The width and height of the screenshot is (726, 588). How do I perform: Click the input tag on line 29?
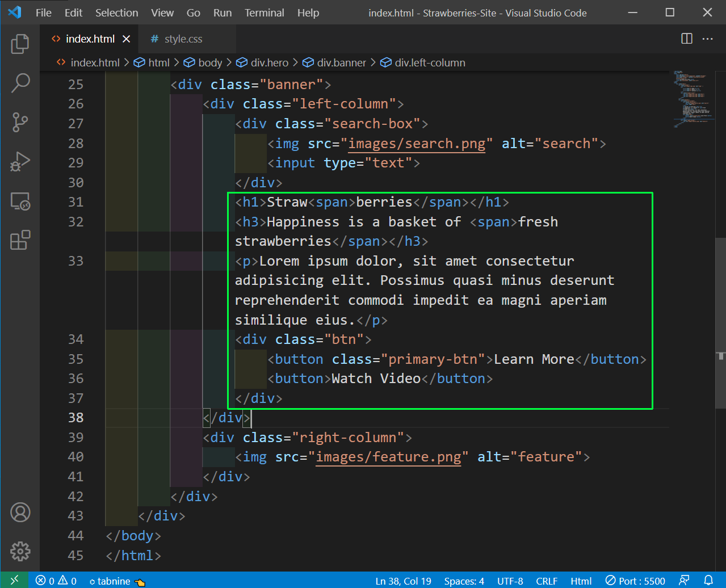344,163
